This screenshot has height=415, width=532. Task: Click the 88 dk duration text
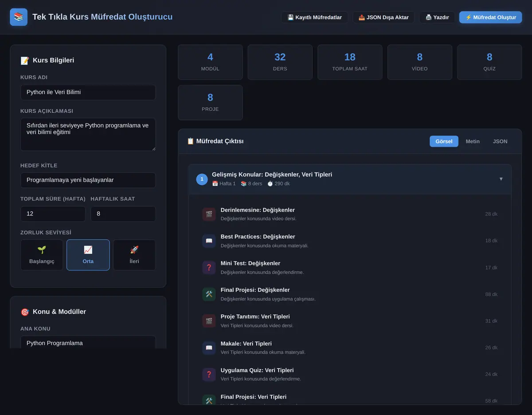click(491, 294)
